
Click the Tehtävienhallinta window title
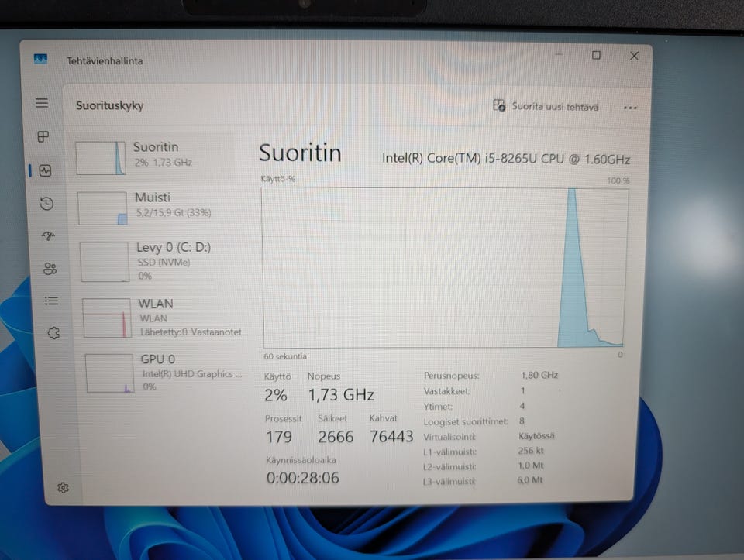(105, 60)
